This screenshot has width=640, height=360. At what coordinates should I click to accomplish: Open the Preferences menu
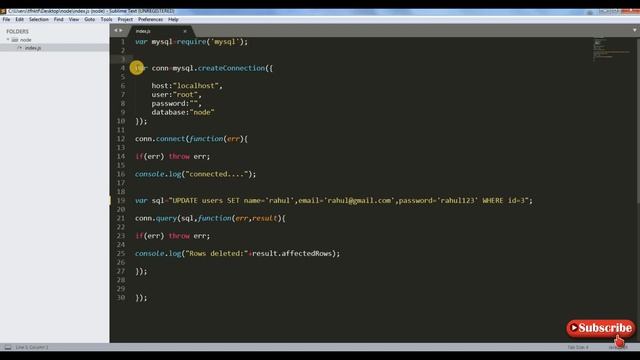150,20
